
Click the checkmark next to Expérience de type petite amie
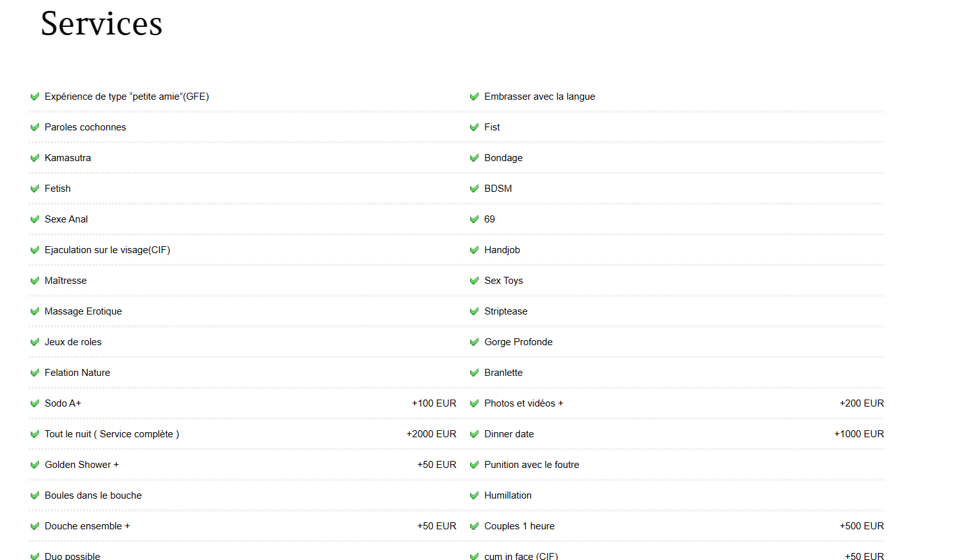[x=35, y=97]
